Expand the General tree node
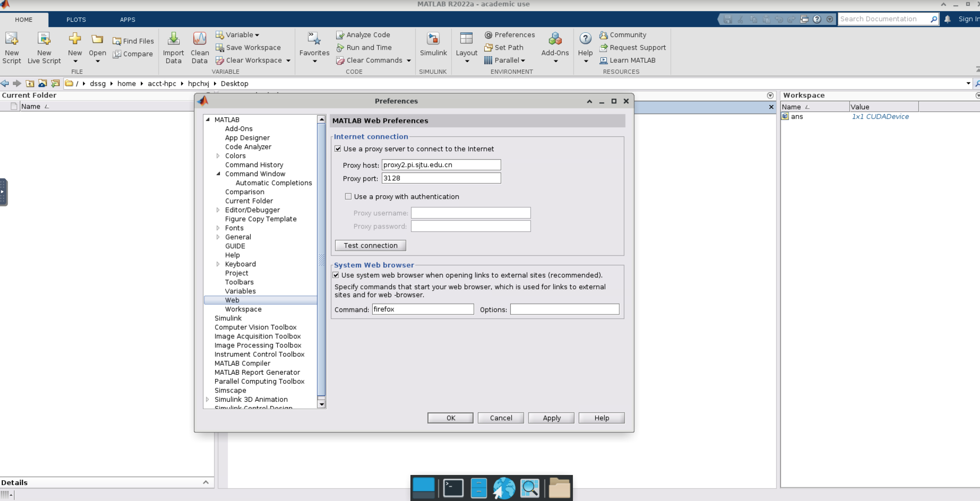This screenshot has width=980, height=501. click(x=218, y=237)
